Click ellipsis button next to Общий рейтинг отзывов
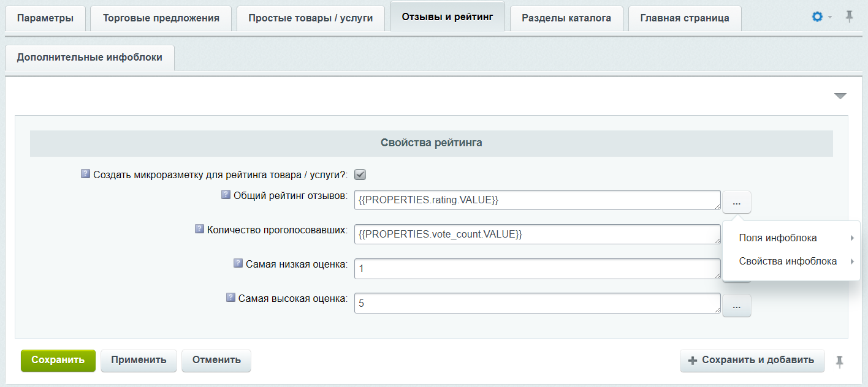This screenshot has width=868, height=387. pyautogui.click(x=737, y=201)
